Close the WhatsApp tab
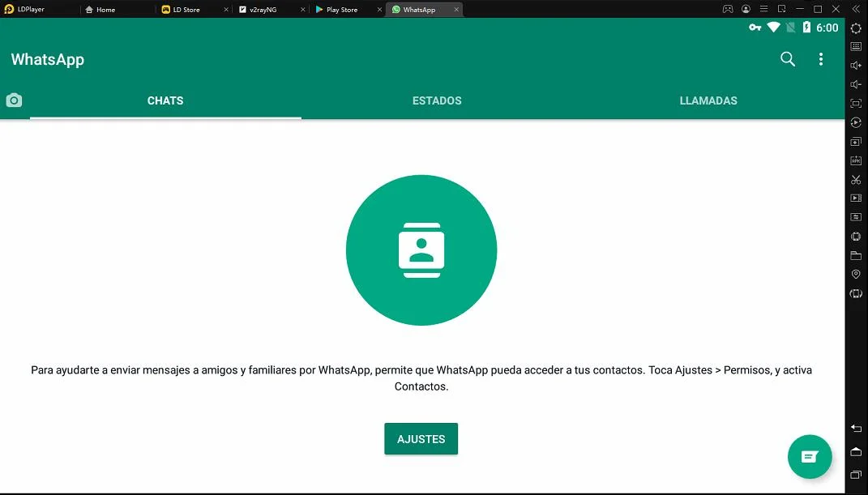Image resolution: width=868 pixels, height=495 pixels. tap(456, 10)
